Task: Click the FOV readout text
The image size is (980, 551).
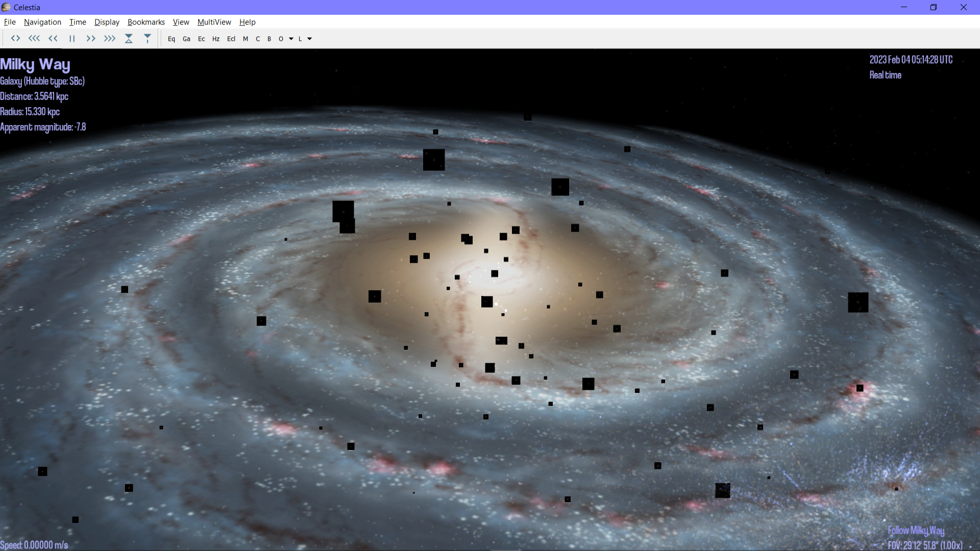Action: 925,545
